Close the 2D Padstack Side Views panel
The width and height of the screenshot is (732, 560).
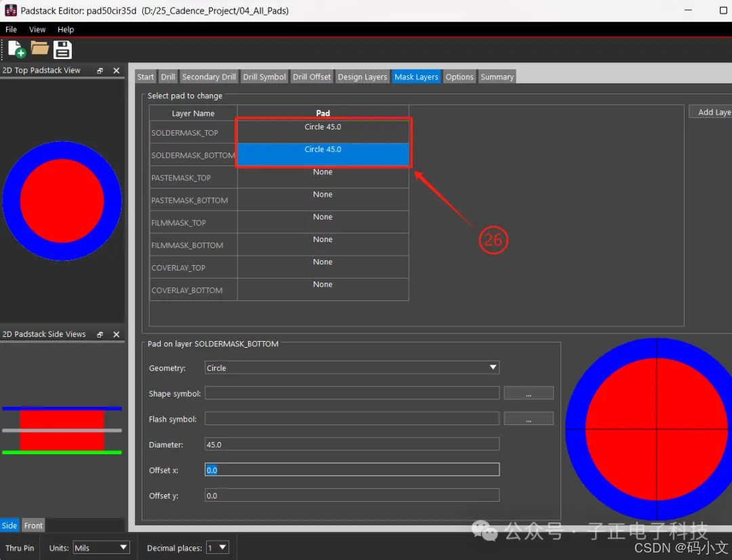point(117,334)
